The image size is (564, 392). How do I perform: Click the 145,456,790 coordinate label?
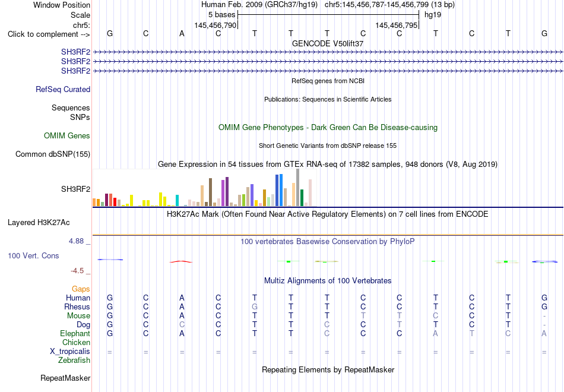point(216,25)
